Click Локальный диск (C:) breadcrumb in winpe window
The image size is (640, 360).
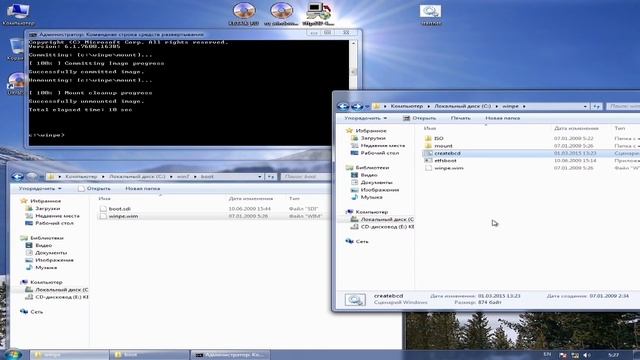pyautogui.click(x=462, y=107)
